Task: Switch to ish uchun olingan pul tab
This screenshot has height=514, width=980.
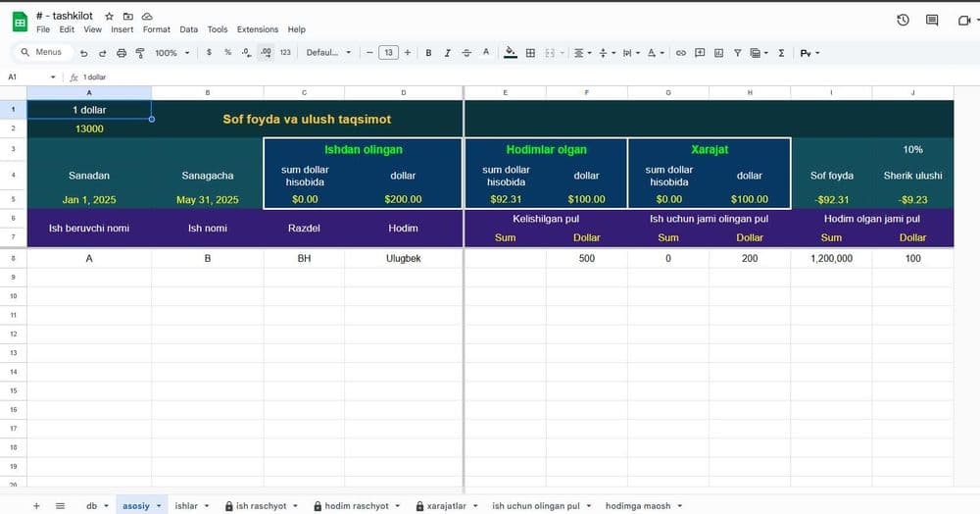Action: 536,506
